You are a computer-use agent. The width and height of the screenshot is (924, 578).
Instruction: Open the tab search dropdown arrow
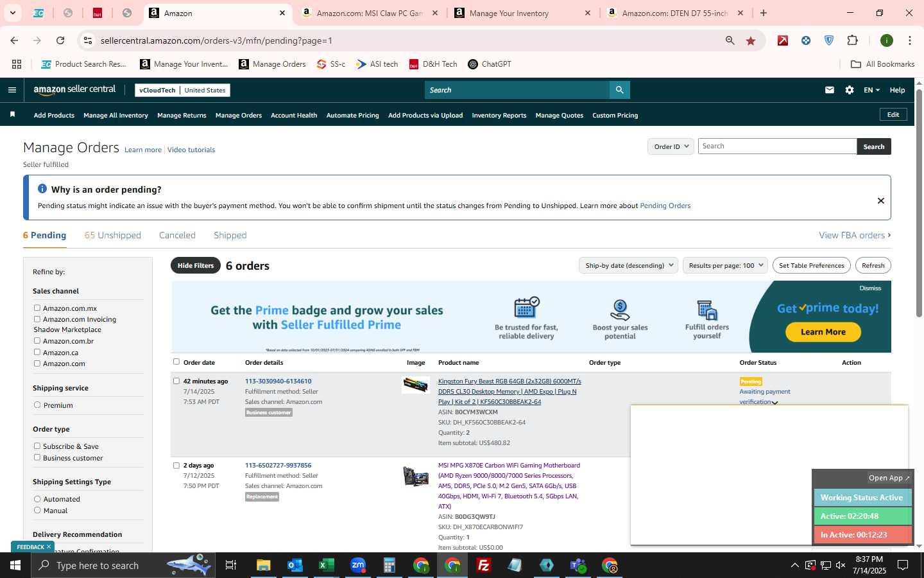click(12, 13)
